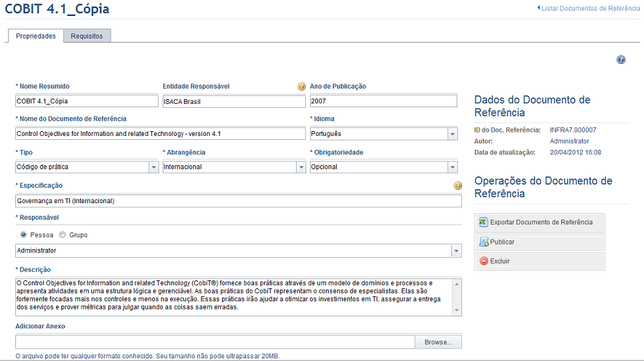This screenshot has height=361, width=644.
Task: Open the Administrator responsável dropdown
Action: (x=456, y=250)
